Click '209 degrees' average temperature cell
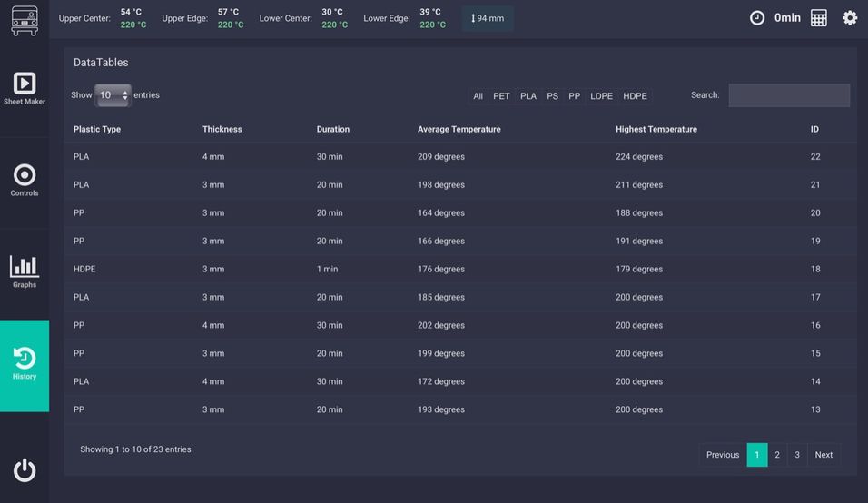This screenshot has width=868, height=503. click(x=441, y=156)
